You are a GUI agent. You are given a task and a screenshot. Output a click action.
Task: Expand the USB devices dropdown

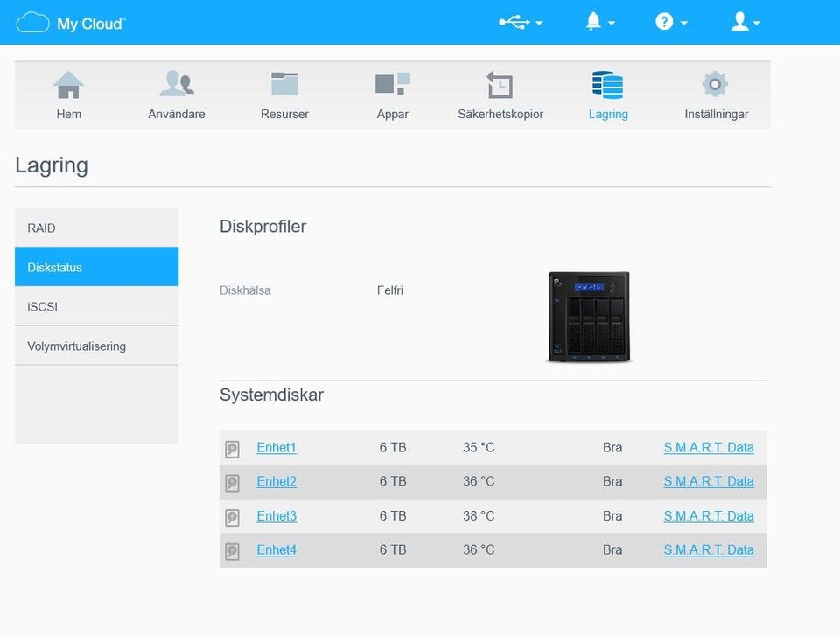pyautogui.click(x=520, y=23)
